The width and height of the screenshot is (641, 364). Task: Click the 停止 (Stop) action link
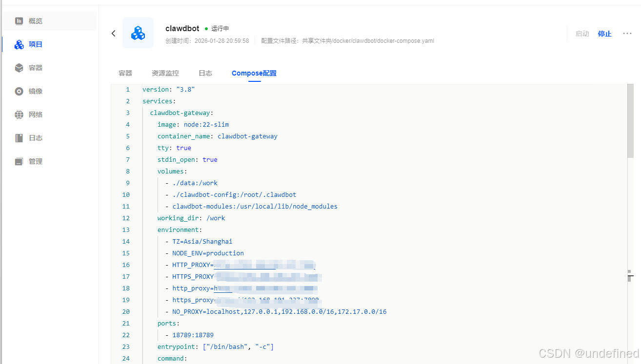pos(604,34)
